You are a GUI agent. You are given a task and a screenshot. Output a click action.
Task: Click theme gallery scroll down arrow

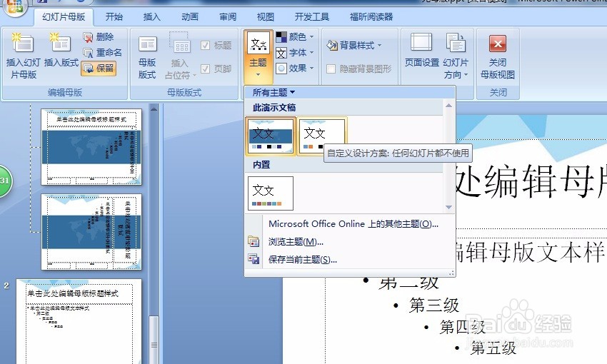(x=448, y=207)
